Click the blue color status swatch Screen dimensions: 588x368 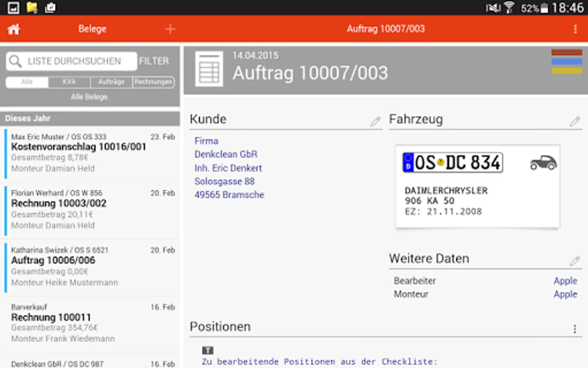click(567, 61)
